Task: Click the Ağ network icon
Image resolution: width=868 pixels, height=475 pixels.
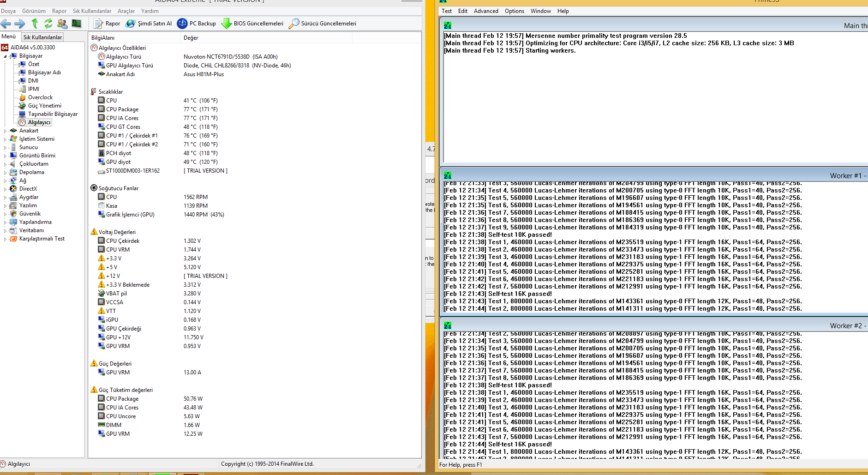Action: (13, 180)
